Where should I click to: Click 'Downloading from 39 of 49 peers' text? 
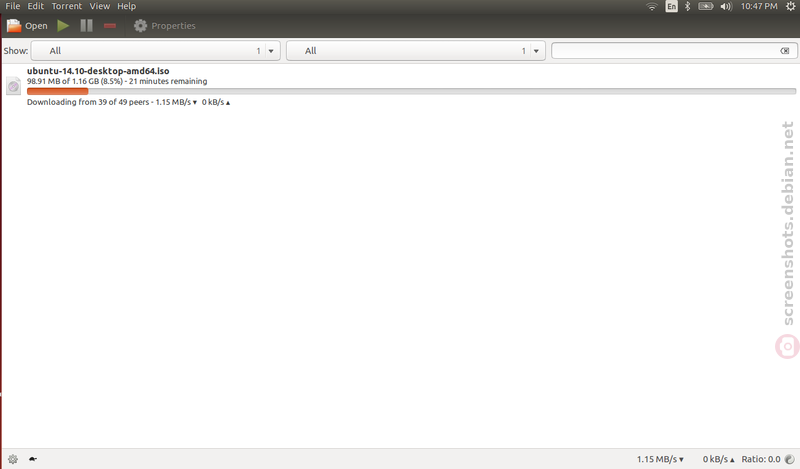(x=88, y=102)
